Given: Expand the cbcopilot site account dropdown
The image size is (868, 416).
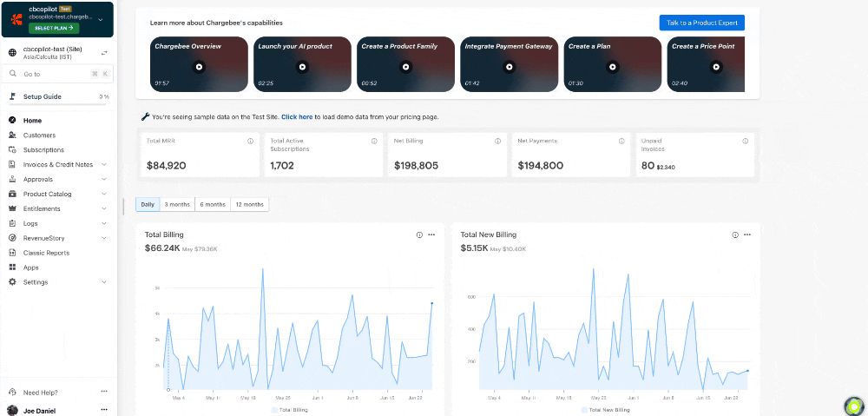Looking at the screenshot, I should point(100,19).
